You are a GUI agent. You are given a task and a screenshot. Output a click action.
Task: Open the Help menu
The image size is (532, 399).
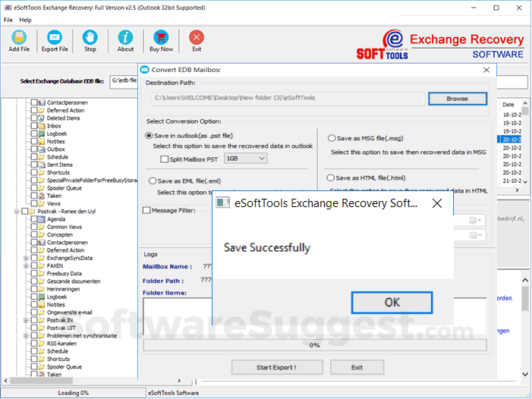[25, 20]
